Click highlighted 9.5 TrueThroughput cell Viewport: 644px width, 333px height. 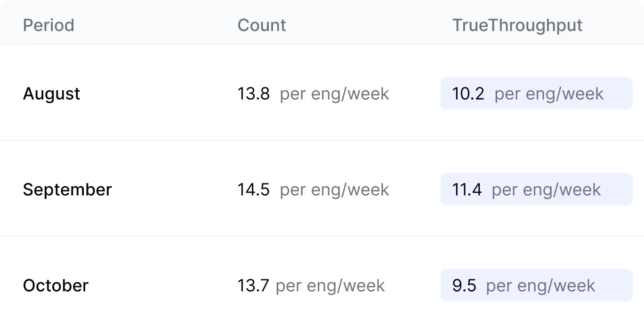pos(537,285)
